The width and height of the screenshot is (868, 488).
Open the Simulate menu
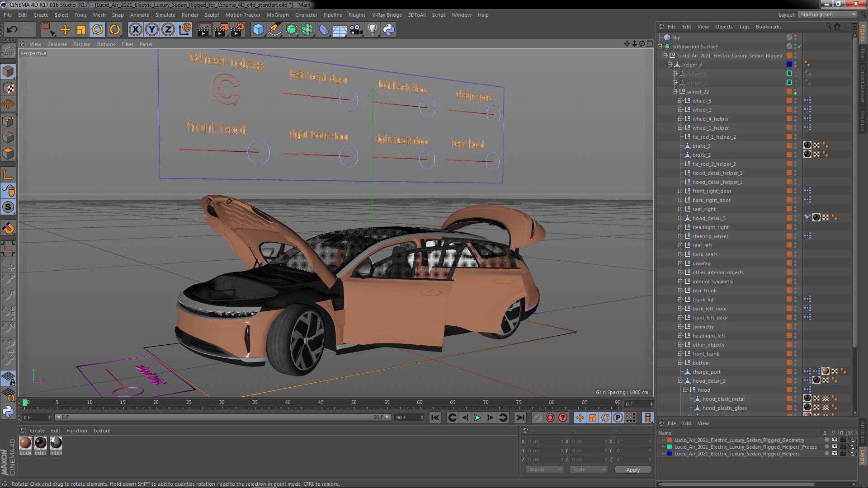click(165, 15)
